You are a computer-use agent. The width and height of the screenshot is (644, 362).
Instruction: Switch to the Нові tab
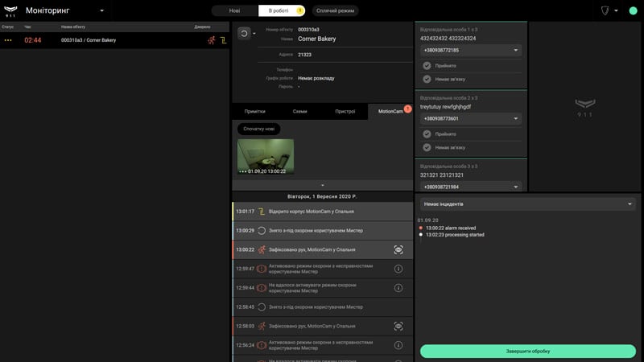tap(234, 10)
